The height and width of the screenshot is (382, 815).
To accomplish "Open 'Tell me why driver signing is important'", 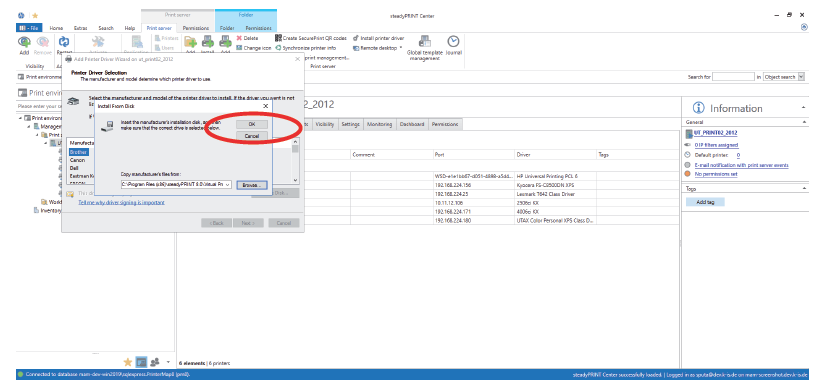I will pos(121,202).
